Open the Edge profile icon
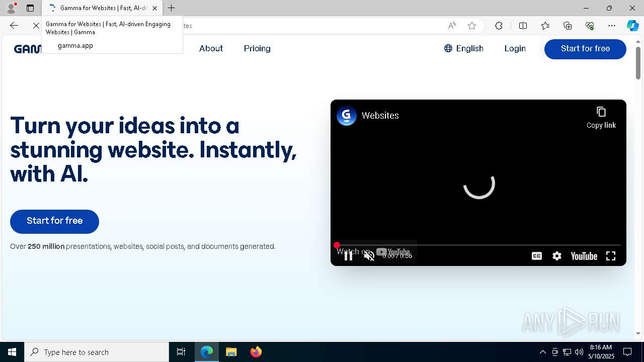The height and width of the screenshot is (362, 644). coord(11,8)
